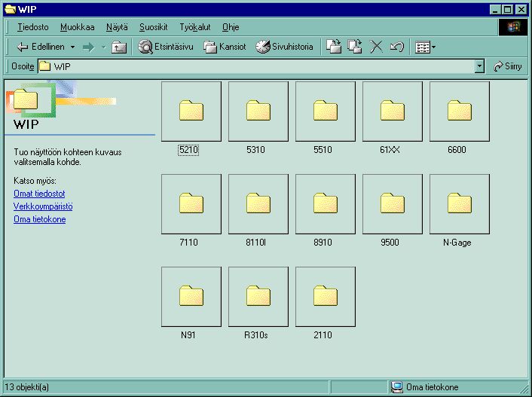Image resolution: width=532 pixels, height=397 pixels.
Task: Select the 8910 folder thumbnail
Action: 326,204
